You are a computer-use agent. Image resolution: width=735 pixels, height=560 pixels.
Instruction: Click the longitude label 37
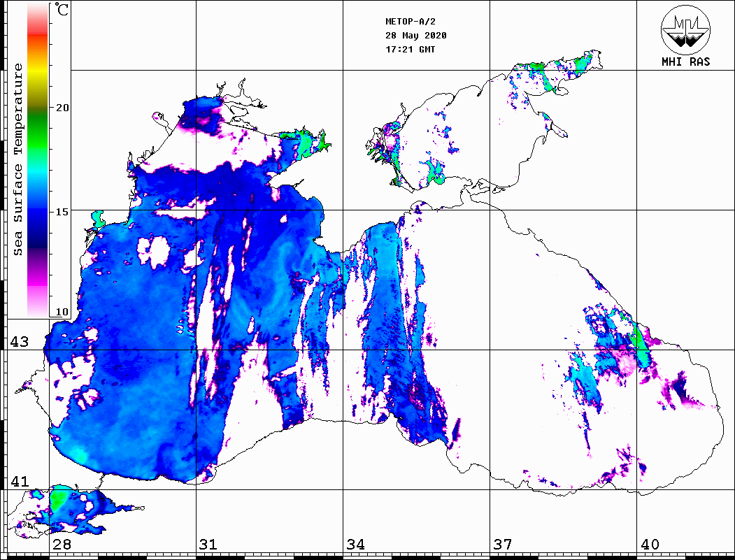tap(502, 545)
